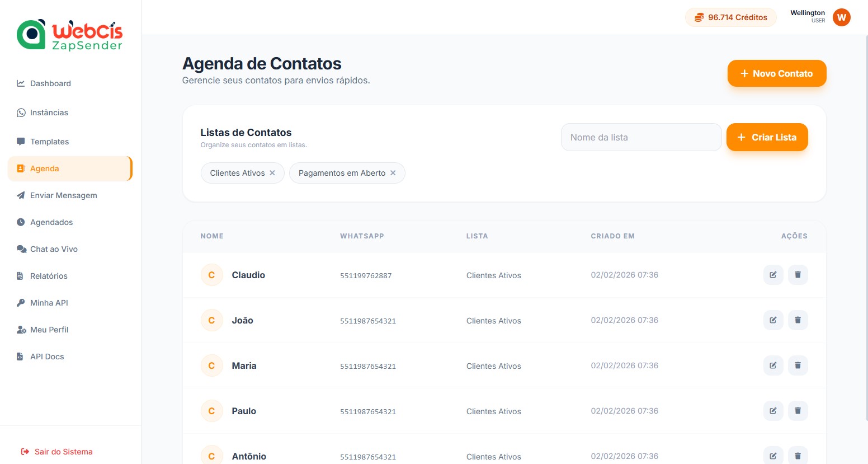Open the Agendados page
868x464 pixels.
51,222
